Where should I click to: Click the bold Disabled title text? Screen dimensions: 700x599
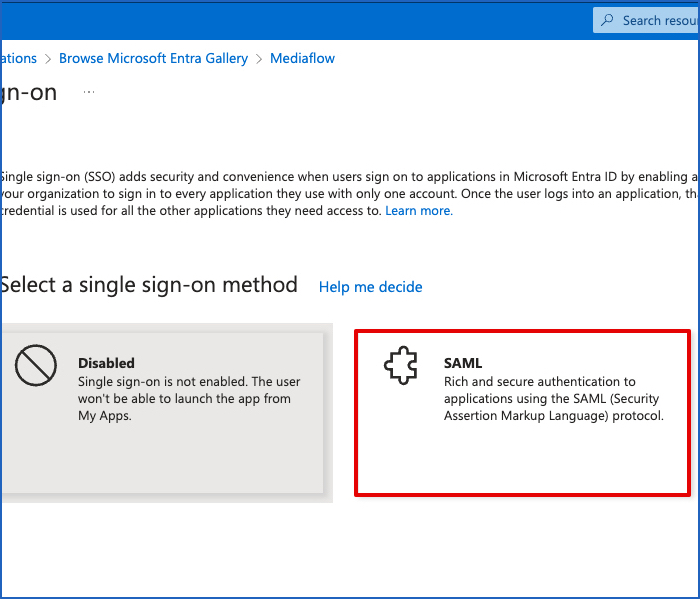tap(106, 363)
